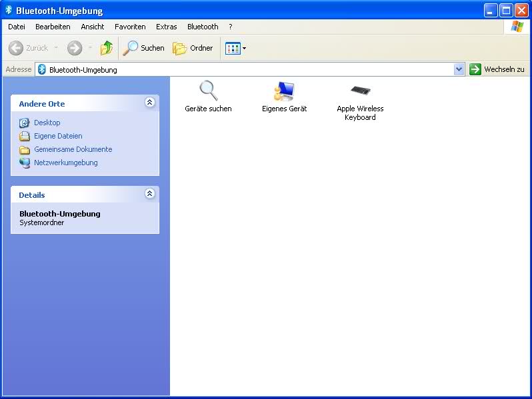This screenshot has height=399, width=532.
Task: Open the Geräte suchen magnifier icon
Action: (x=208, y=91)
